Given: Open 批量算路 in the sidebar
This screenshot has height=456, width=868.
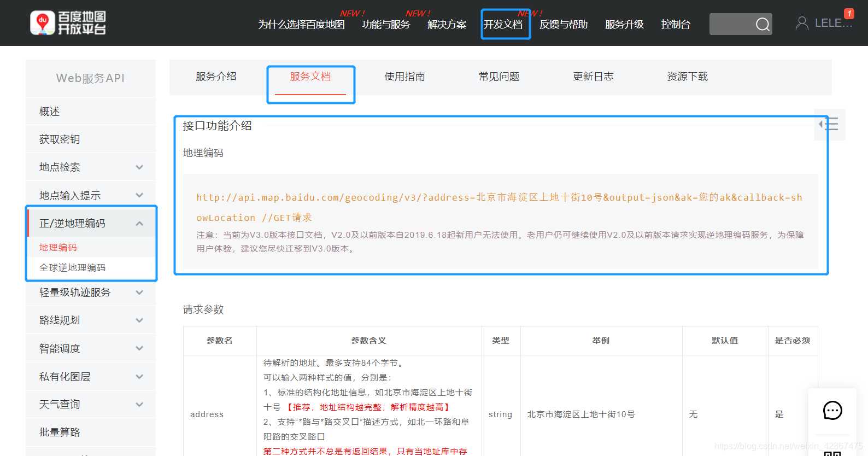Looking at the screenshot, I should pos(91,432).
